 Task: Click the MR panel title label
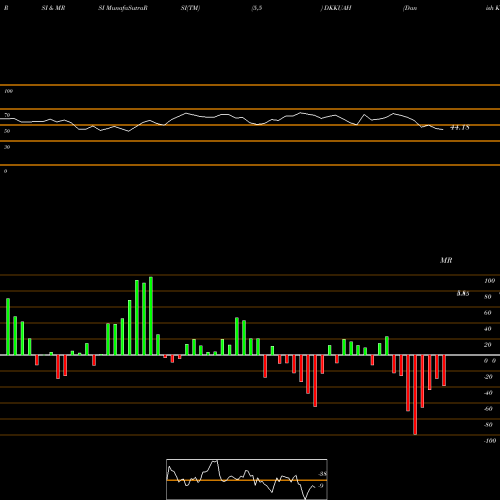(446, 260)
